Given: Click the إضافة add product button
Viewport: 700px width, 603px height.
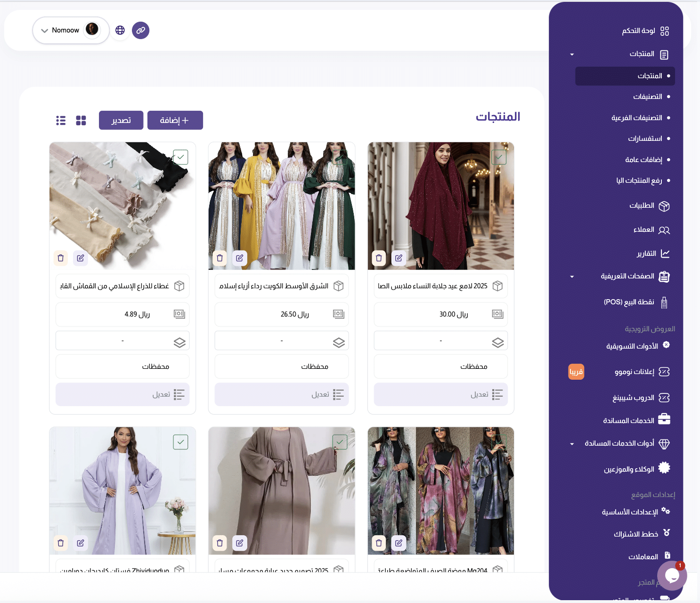Looking at the screenshot, I should point(175,120).
